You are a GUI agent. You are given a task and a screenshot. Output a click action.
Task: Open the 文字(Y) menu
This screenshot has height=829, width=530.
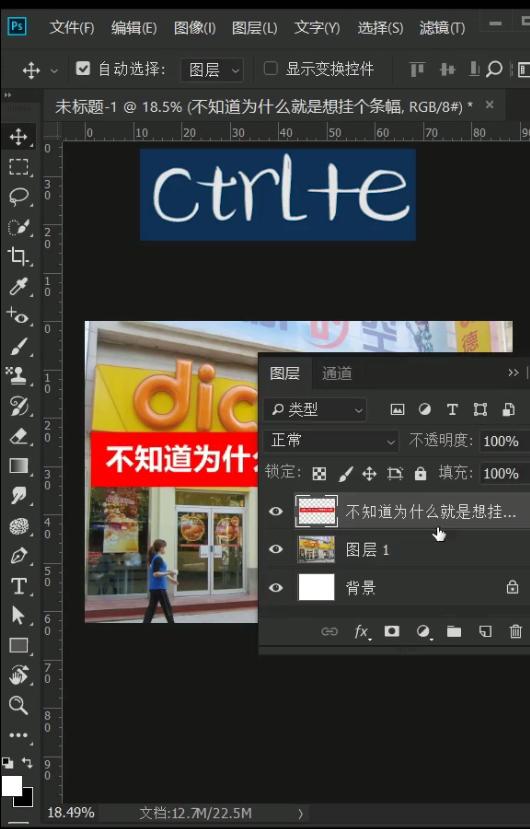tap(317, 27)
